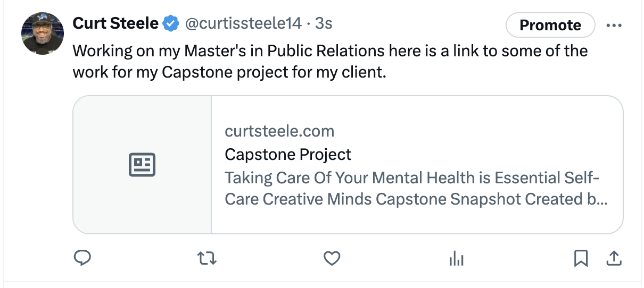Click the blue verified checkmark badge
Viewport: 644px width, 288px height.
pos(171,23)
